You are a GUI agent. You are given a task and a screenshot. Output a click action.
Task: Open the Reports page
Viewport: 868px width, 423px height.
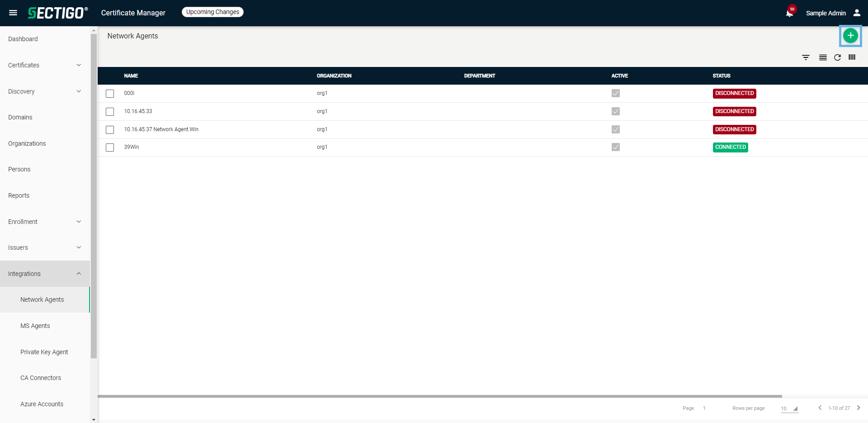coord(19,195)
